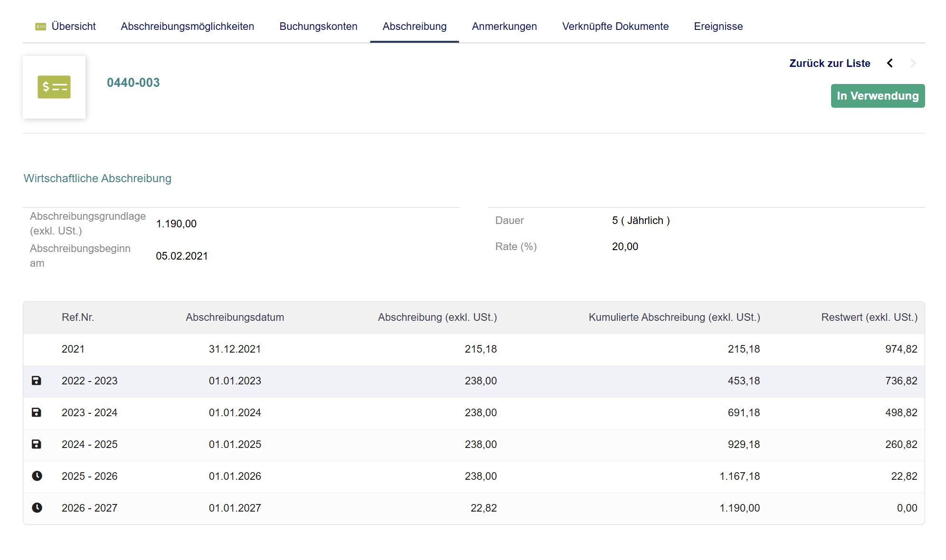Select the Abschreibung tab
The width and height of the screenshot is (946, 560).
click(415, 27)
